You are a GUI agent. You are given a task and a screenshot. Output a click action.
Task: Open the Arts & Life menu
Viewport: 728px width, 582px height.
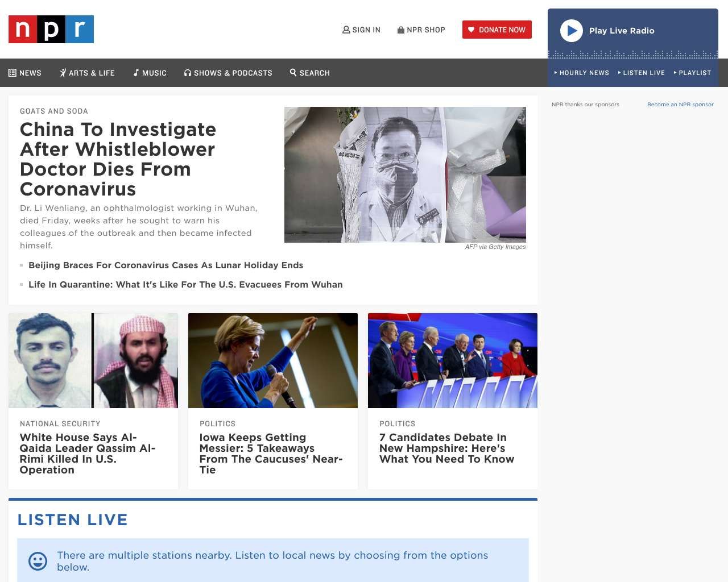pos(87,73)
